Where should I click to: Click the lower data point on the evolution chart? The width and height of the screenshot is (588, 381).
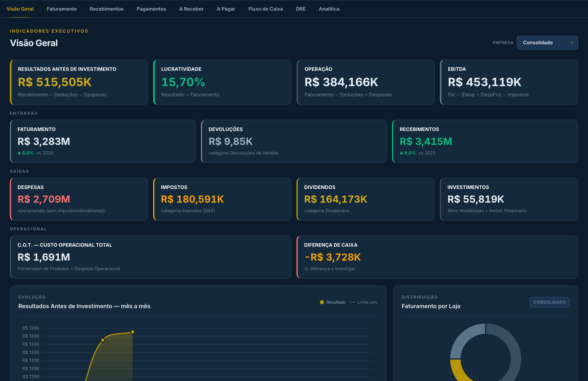(103, 340)
